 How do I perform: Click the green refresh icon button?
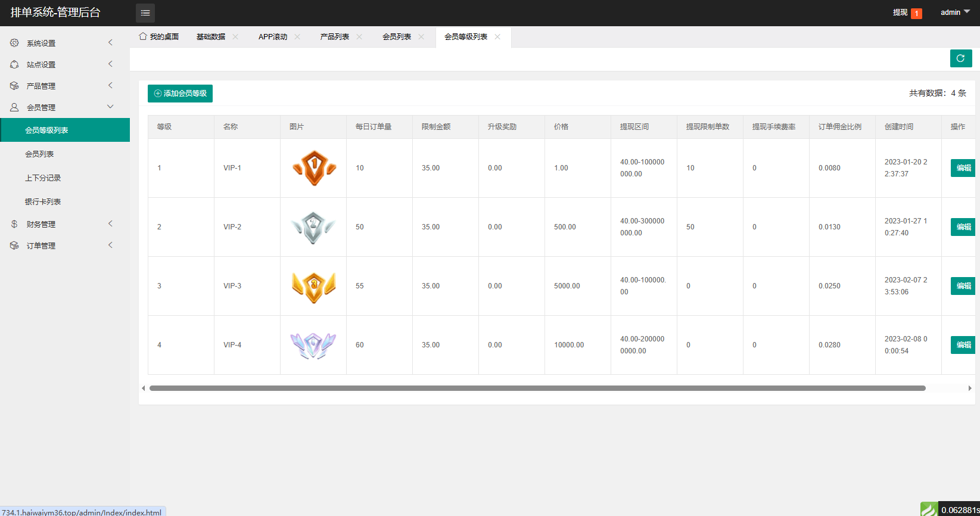[x=961, y=58]
